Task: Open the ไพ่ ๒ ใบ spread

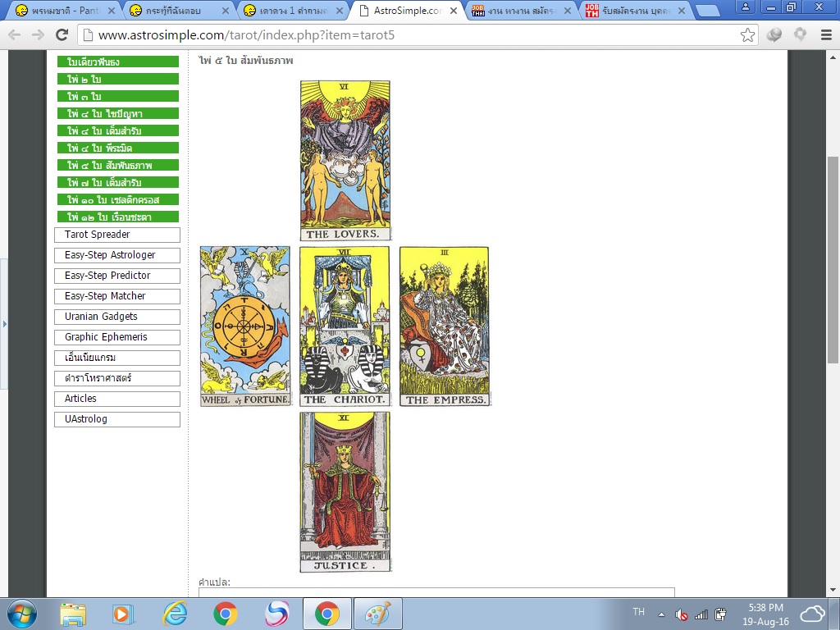Action: tap(118, 79)
